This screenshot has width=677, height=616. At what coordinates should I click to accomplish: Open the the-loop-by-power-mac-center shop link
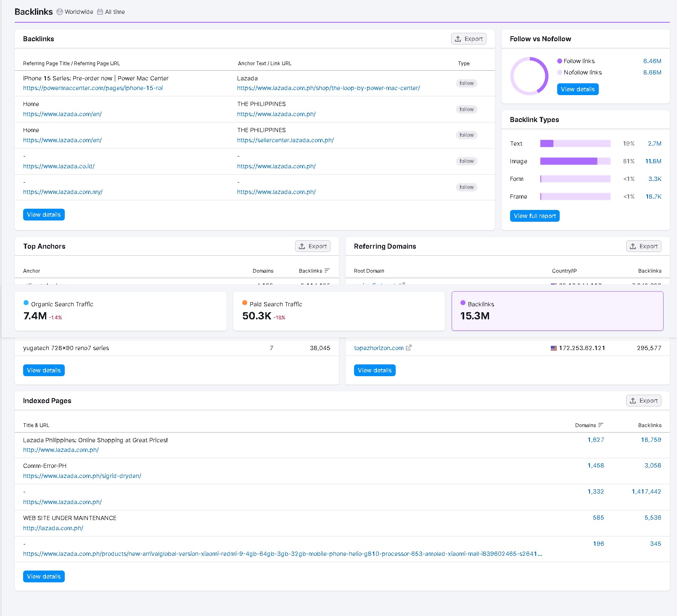(x=328, y=88)
